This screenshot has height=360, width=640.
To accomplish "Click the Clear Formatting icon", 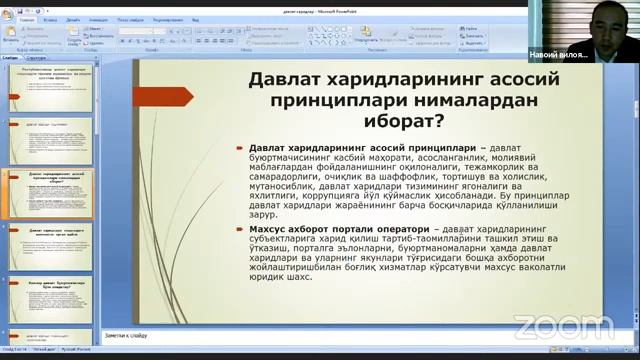I will tap(188, 31).
